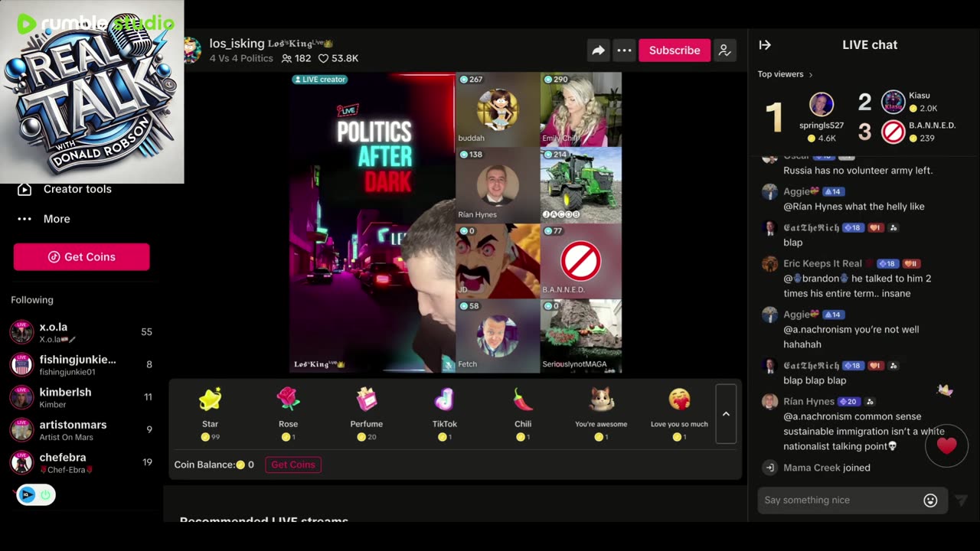The width and height of the screenshot is (980, 551).
Task: Send the Perfume gift
Action: 366,413
